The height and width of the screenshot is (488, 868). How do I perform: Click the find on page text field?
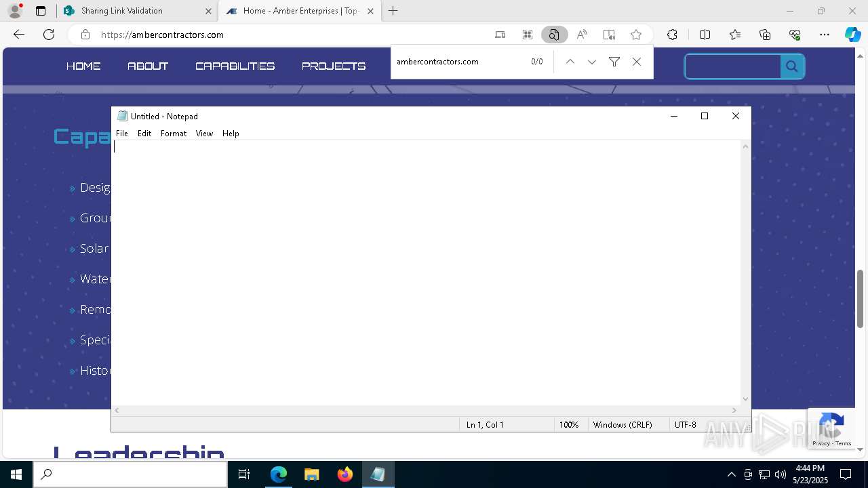pos(458,62)
